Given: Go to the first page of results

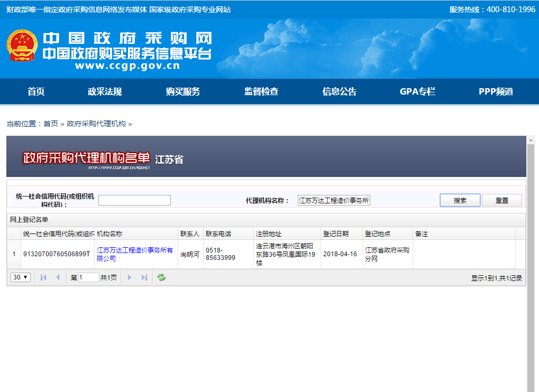Looking at the screenshot, I should point(43,277).
